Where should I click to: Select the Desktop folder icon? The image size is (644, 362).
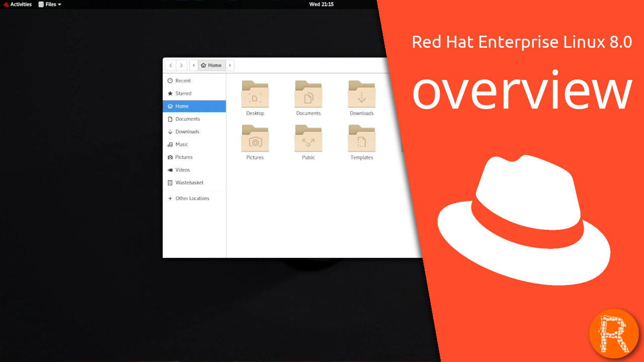click(255, 94)
